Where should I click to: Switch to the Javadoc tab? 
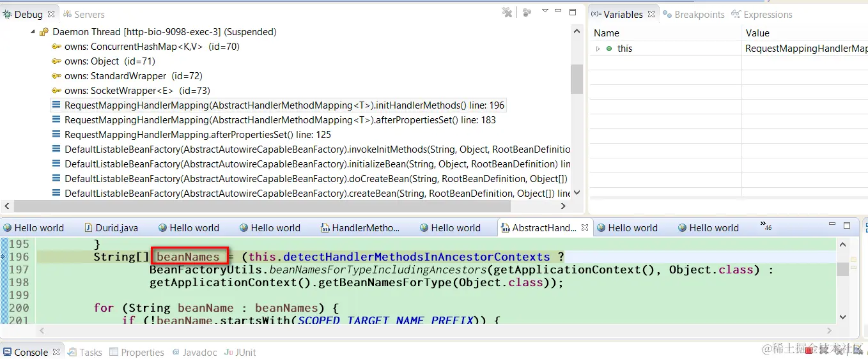coord(194,352)
